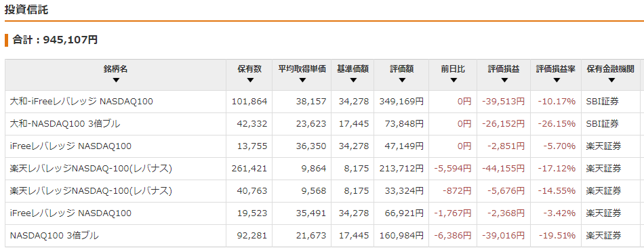Screen dimensions: 644x250
Task: Click average cost 9,864
Action: point(313,168)
